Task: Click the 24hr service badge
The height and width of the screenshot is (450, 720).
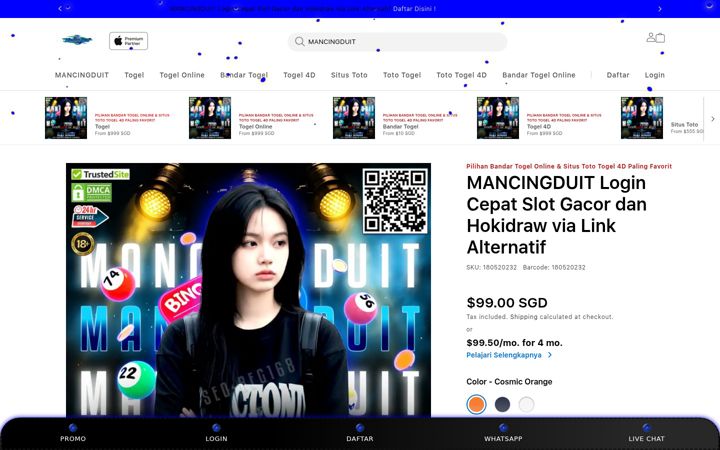Action: 90,216
